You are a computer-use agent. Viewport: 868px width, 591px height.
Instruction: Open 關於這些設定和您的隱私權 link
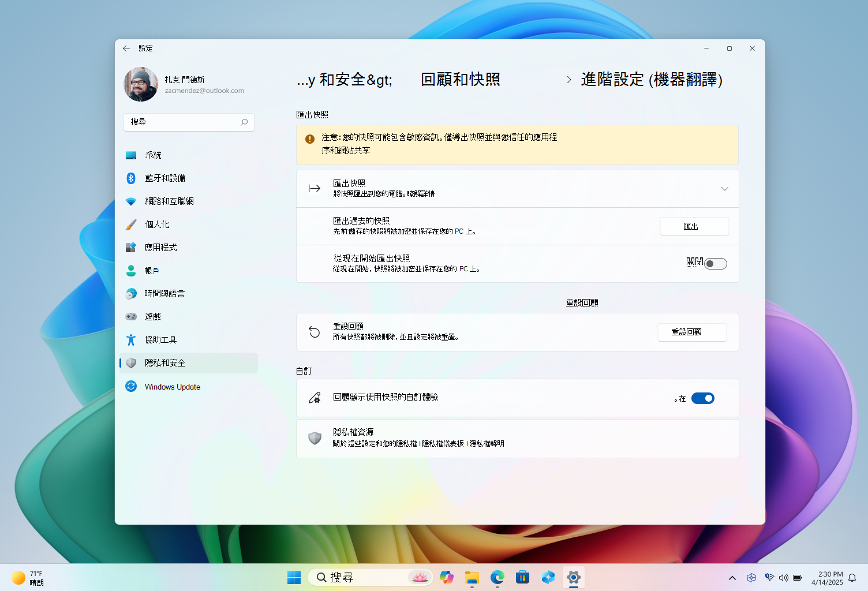(x=375, y=444)
